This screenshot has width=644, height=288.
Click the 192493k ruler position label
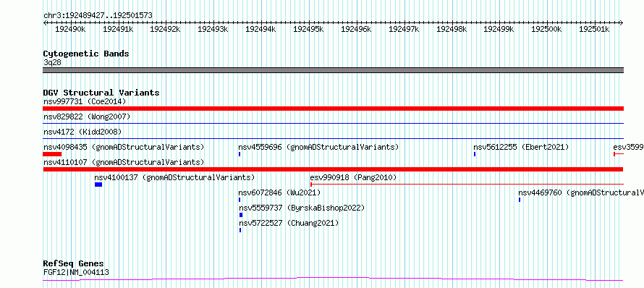click(x=213, y=29)
